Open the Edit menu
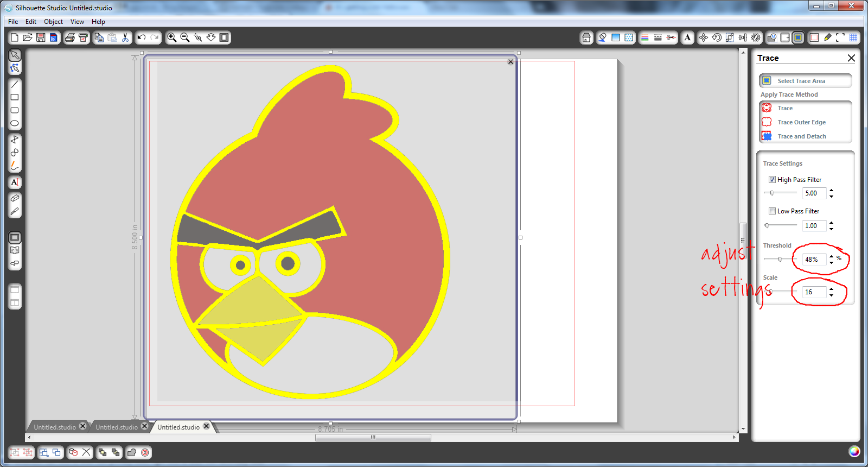 click(x=31, y=22)
